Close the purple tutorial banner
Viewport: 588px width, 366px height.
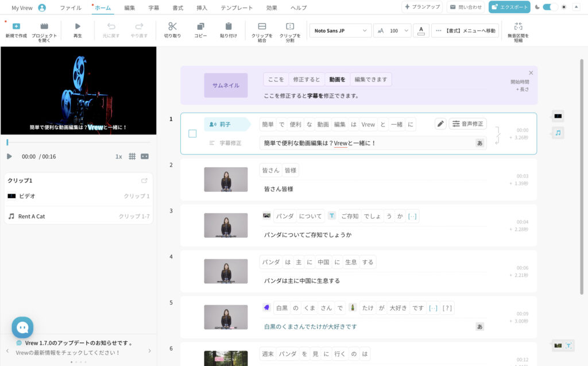(531, 73)
